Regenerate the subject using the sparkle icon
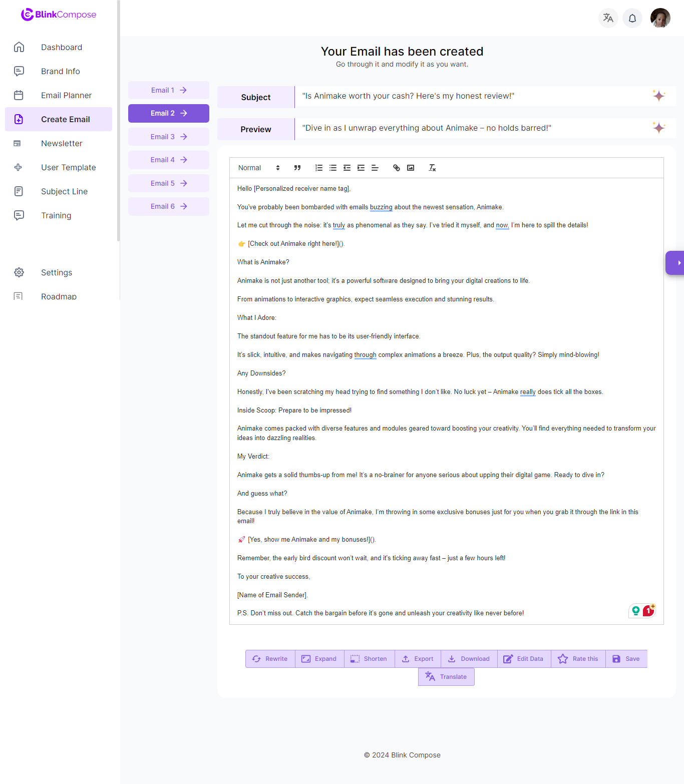 (659, 96)
